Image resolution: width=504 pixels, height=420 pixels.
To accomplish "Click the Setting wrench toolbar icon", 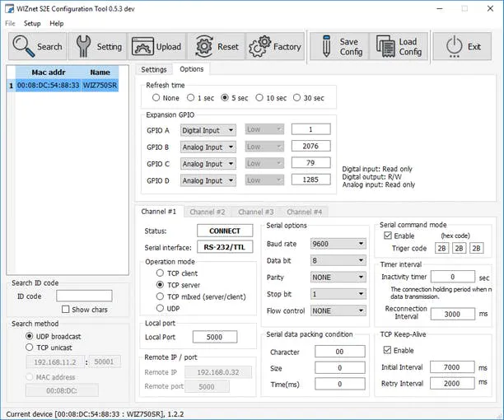I will click(x=83, y=47).
